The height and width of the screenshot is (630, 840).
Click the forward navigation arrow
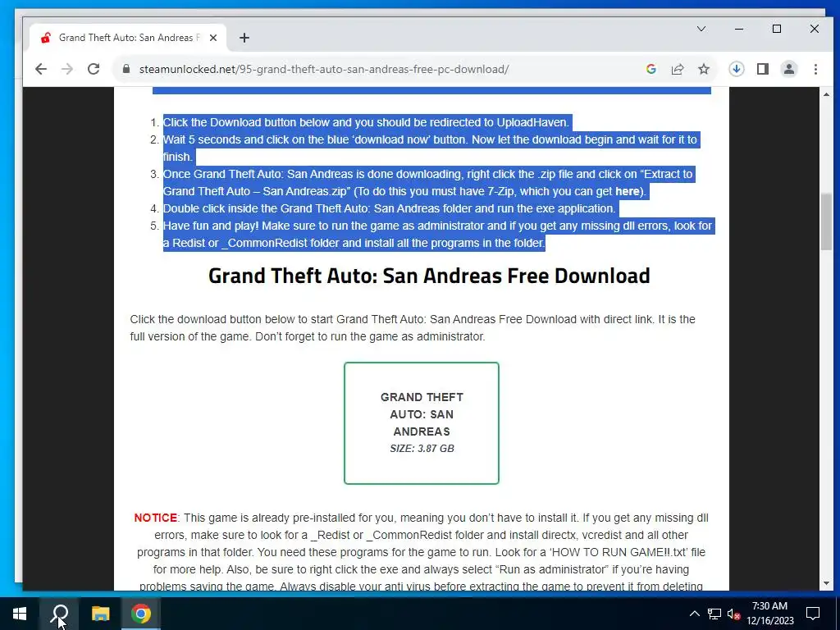click(x=67, y=69)
